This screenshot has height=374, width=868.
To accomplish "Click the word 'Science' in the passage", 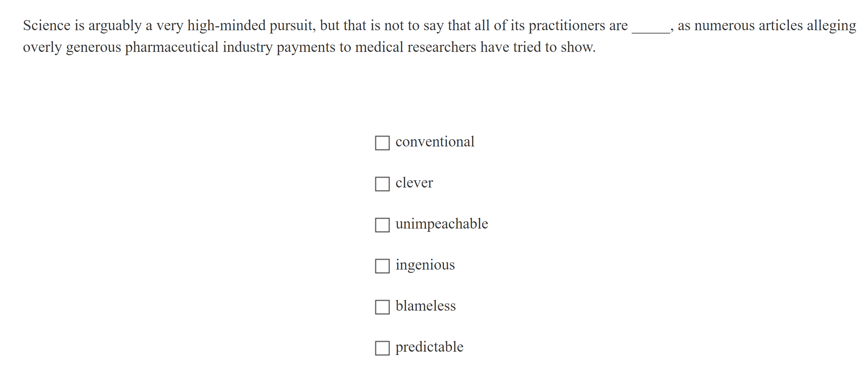I will coord(47,26).
